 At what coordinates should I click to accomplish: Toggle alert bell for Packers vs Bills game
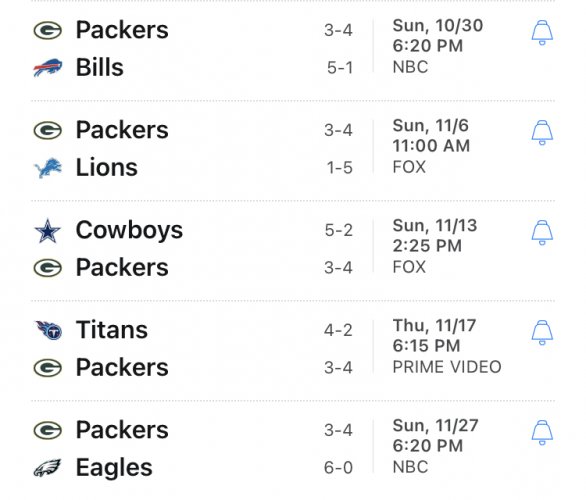(x=542, y=33)
